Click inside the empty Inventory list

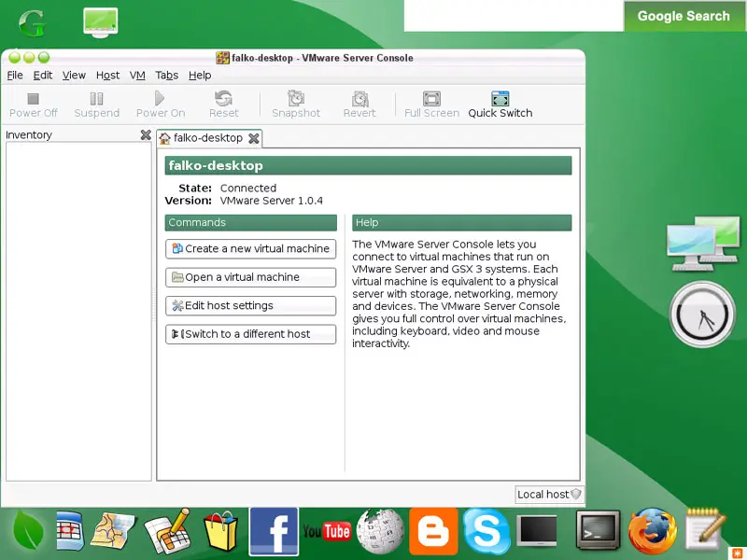(x=78, y=312)
